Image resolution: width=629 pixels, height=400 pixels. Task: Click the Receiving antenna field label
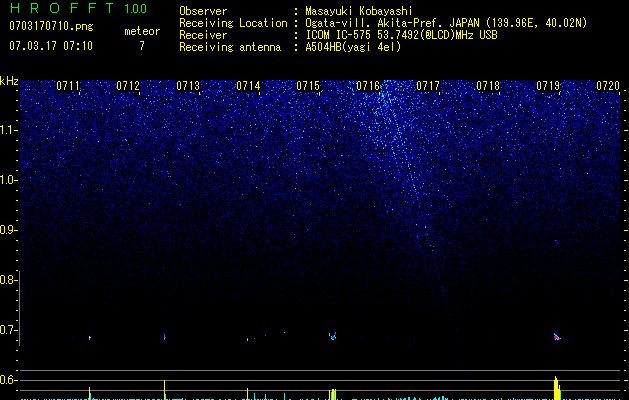pos(230,47)
